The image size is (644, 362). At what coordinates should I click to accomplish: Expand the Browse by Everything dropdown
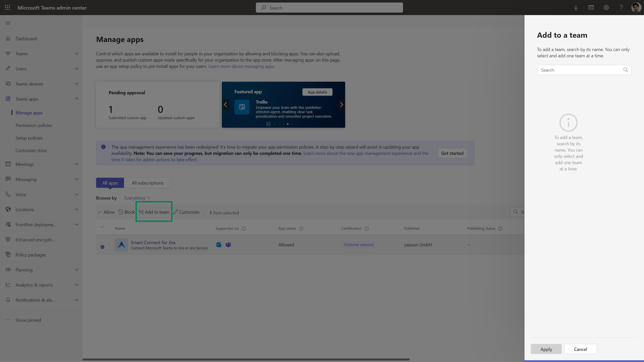pyautogui.click(x=137, y=198)
